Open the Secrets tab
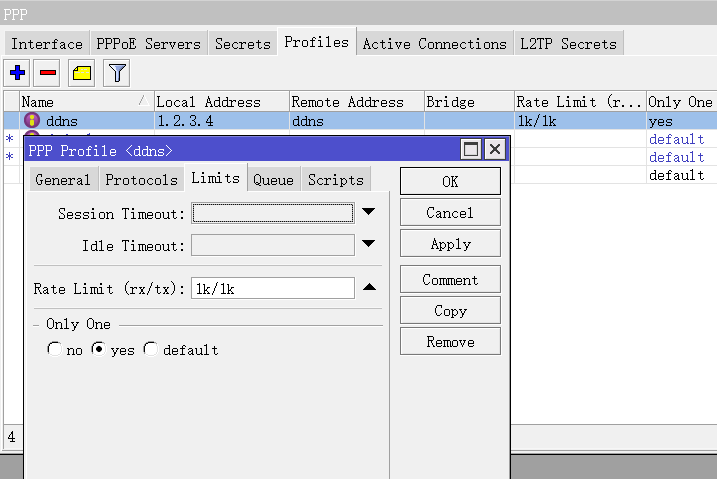This screenshot has width=718, height=479. (242, 44)
